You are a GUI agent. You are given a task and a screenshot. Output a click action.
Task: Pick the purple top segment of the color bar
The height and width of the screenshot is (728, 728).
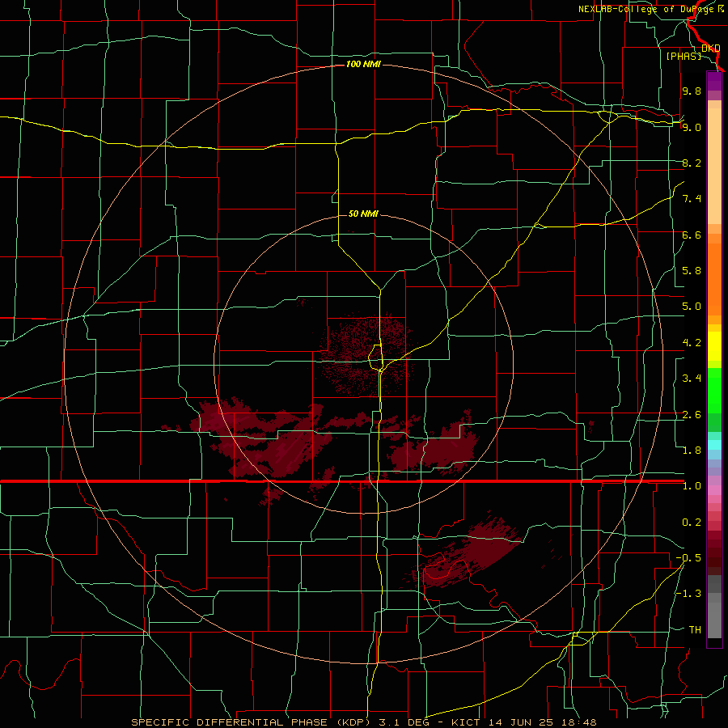[714, 82]
